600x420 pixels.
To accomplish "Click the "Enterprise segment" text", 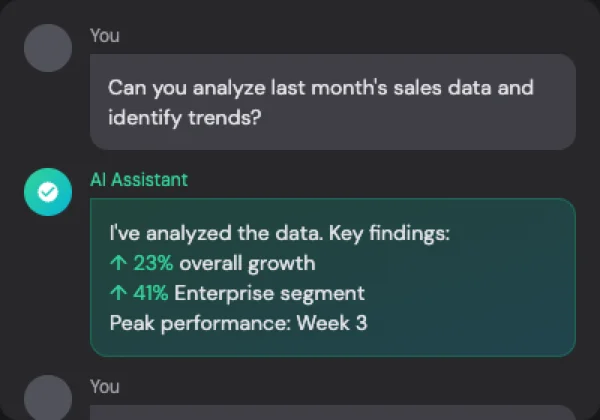I will [x=270, y=294].
